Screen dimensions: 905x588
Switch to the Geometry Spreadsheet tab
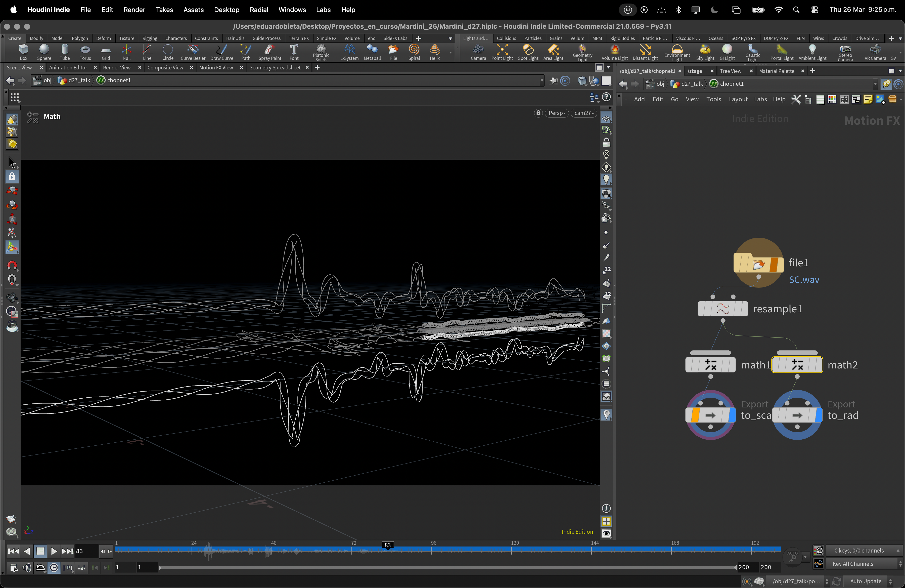point(275,67)
